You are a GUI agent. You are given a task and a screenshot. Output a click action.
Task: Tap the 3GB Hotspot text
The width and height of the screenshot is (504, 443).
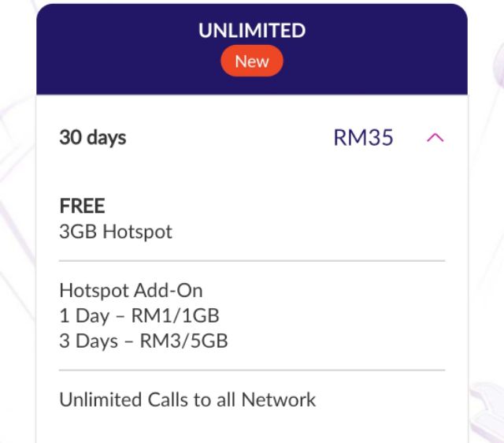pos(116,232)
